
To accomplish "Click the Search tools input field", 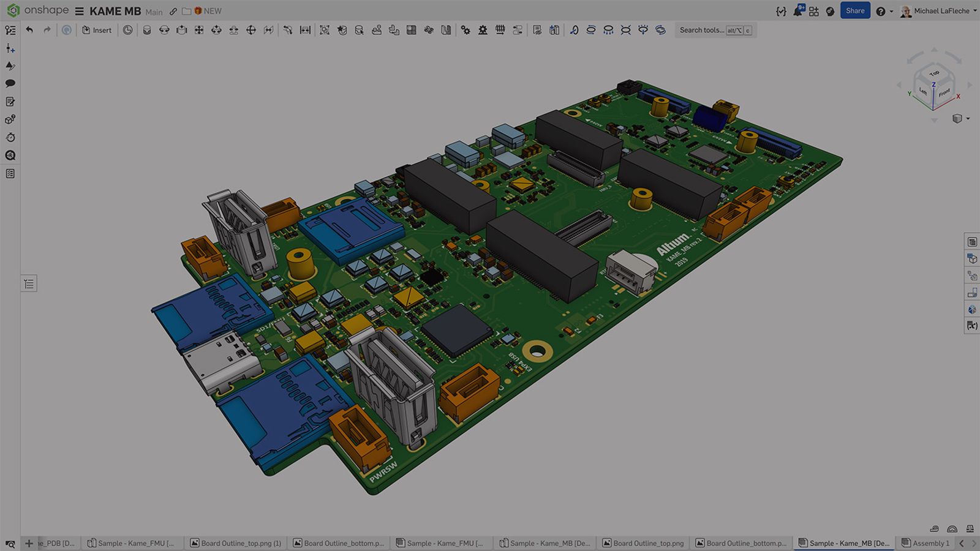I will (x=704, y=30).
